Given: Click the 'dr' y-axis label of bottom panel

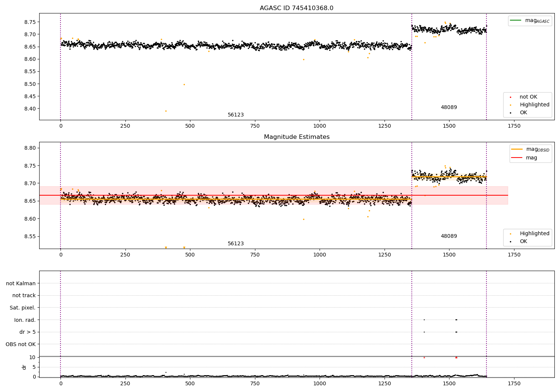Looking at the screenshot, I should point(24,367).
